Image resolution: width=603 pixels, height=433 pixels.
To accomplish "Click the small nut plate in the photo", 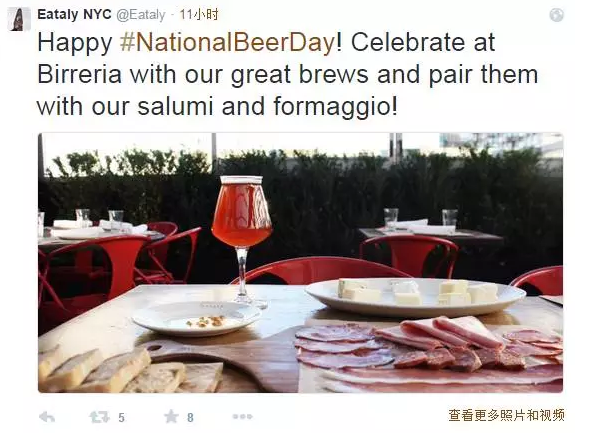I will pyautogui.click(x=196, y=318).
